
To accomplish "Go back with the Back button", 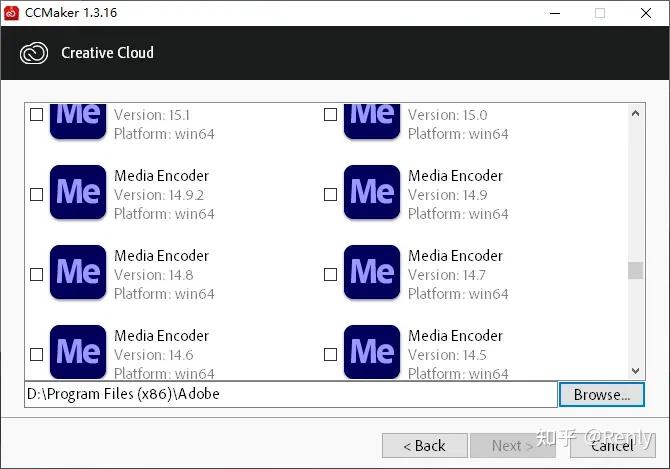I will 424,446.
